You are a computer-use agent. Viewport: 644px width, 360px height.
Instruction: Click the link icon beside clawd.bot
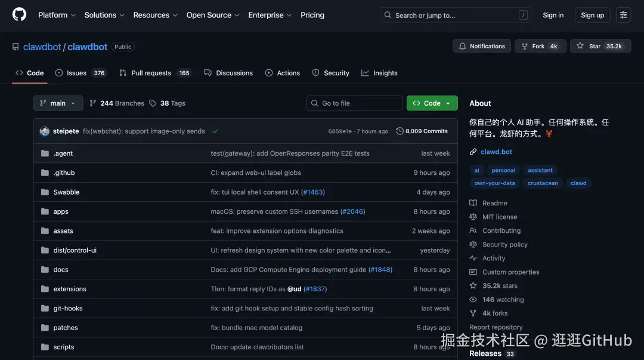pyautogui.click(x=473, y=152)
